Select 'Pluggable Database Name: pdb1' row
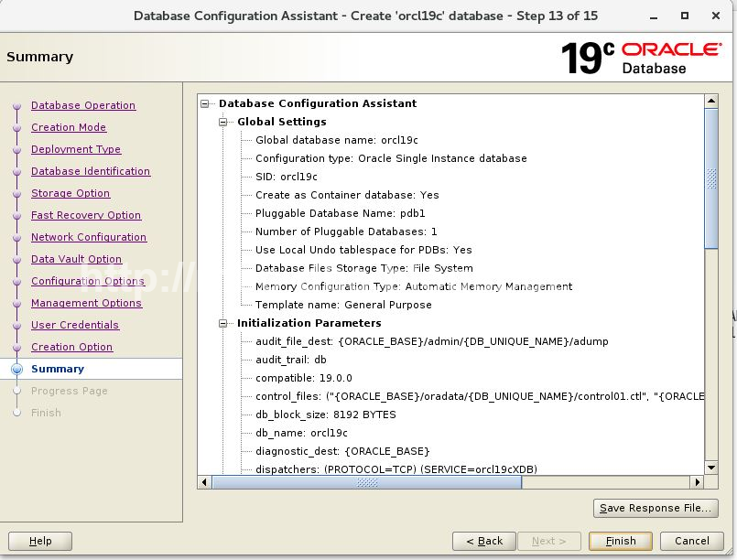Image resolution: width=737 pixels, height=560 pixels. tap(341, 213)
